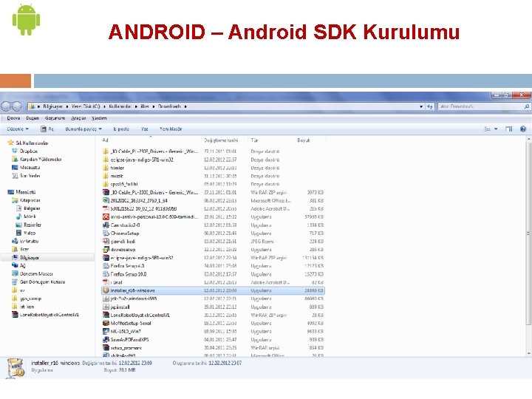Click the Aç document icon in toolbar
This screenshot has height=399, width=532.
click(x=44, y=129)
